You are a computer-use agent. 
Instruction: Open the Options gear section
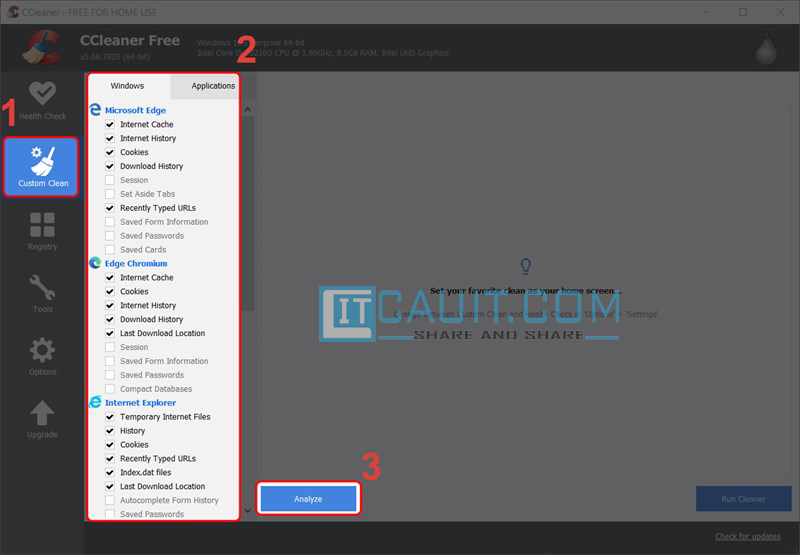(x=42, y=357)
